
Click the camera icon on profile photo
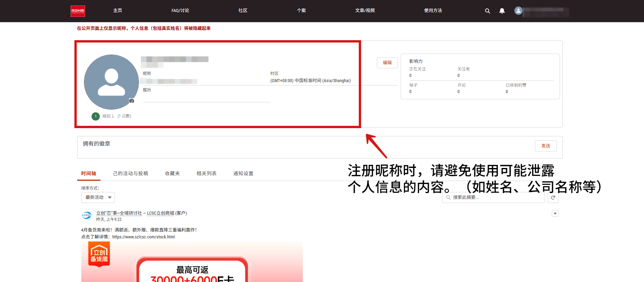point(132,101)
